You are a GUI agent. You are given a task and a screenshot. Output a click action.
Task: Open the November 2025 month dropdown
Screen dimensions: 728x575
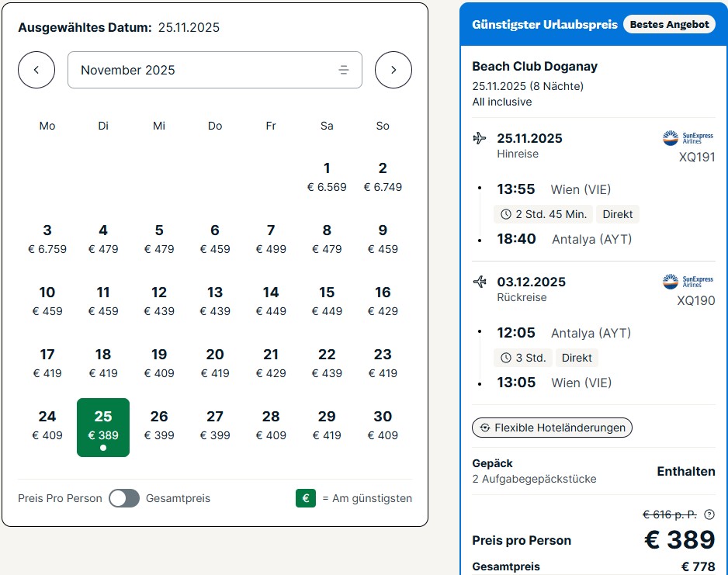pos(214,70)
